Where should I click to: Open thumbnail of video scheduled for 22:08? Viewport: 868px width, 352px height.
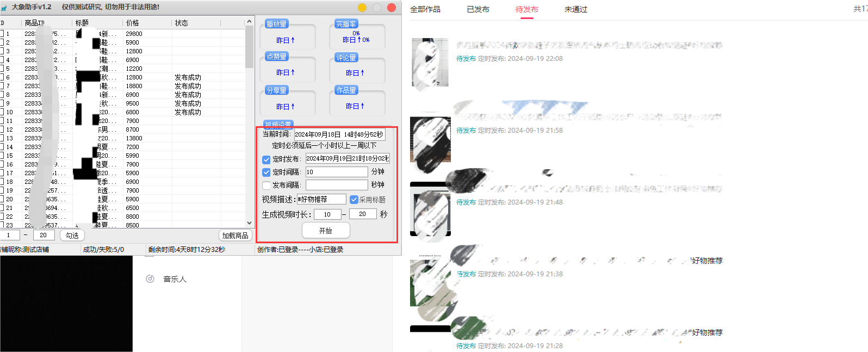[x=430, y=63]
